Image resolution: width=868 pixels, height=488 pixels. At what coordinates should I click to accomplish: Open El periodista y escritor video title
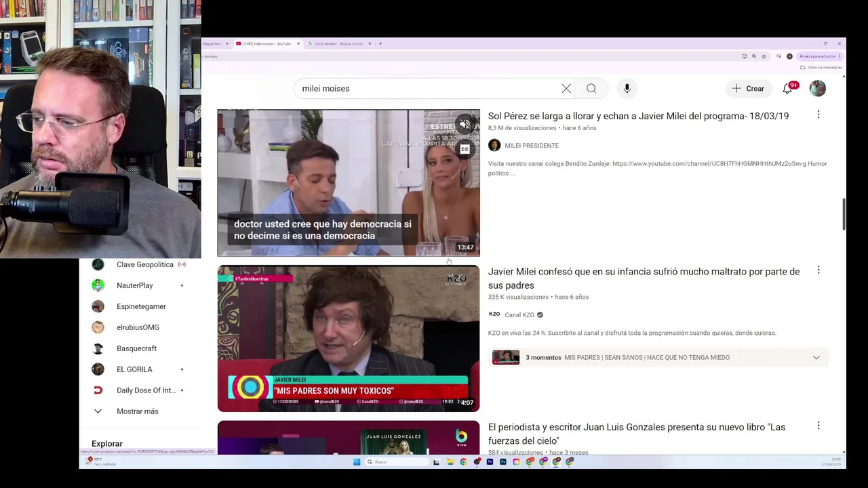[637, 434]
